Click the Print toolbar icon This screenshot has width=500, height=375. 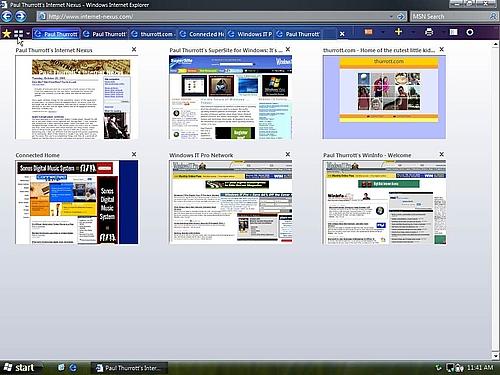click(x=429, y=32)
